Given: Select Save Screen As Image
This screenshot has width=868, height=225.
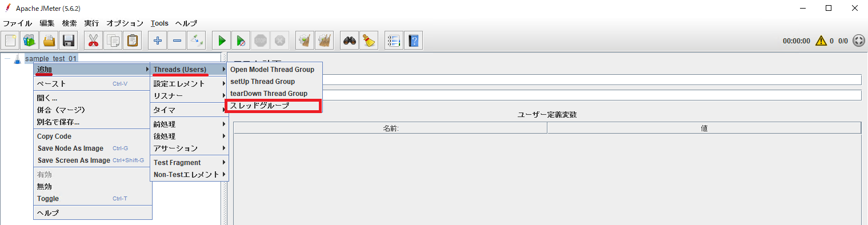Looking at the screenshot, I should click(93, 160).
